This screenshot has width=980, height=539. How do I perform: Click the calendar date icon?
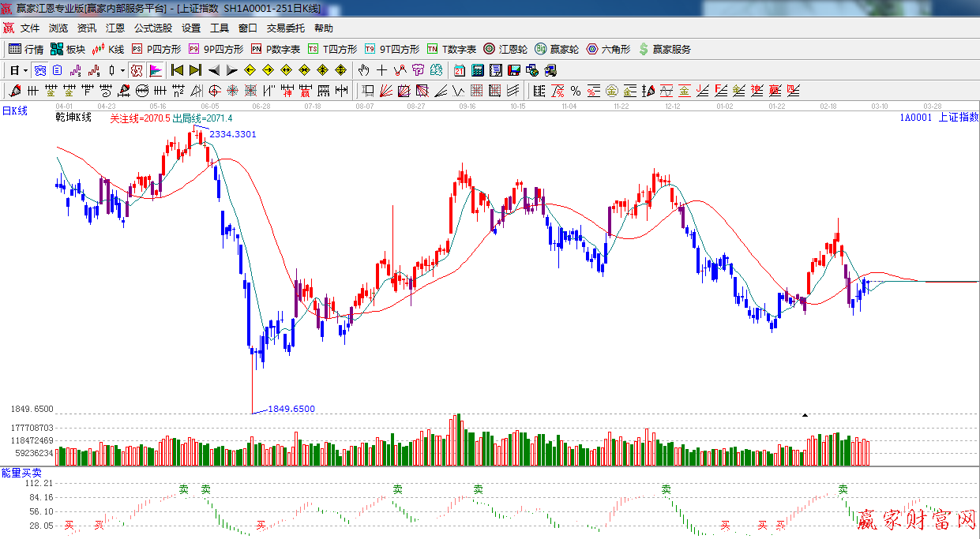tap(458, 70)
